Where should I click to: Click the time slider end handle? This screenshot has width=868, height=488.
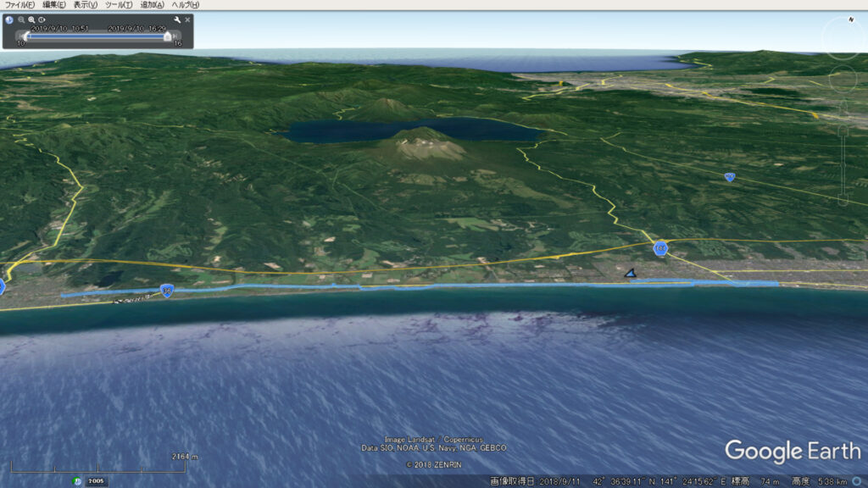click(x=168, y=36)
